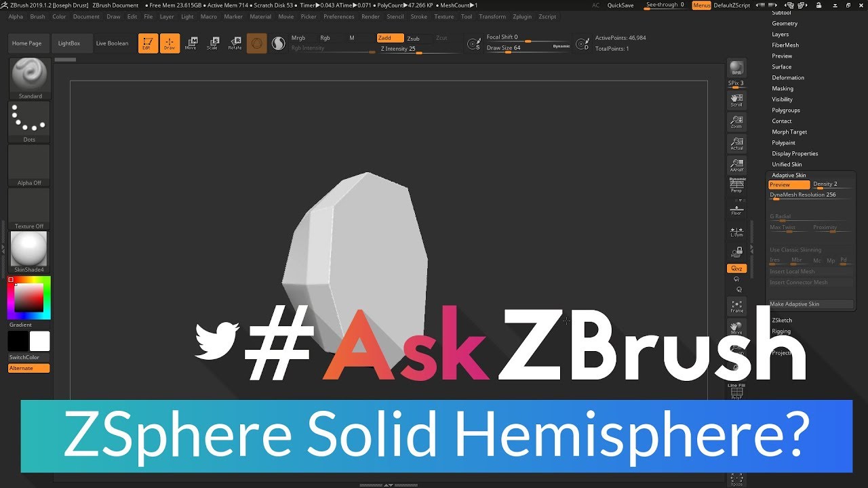Viewport: 868px width, 488px height.
Task: Select the Scale transform icon
Action: [x=213, y=43]
